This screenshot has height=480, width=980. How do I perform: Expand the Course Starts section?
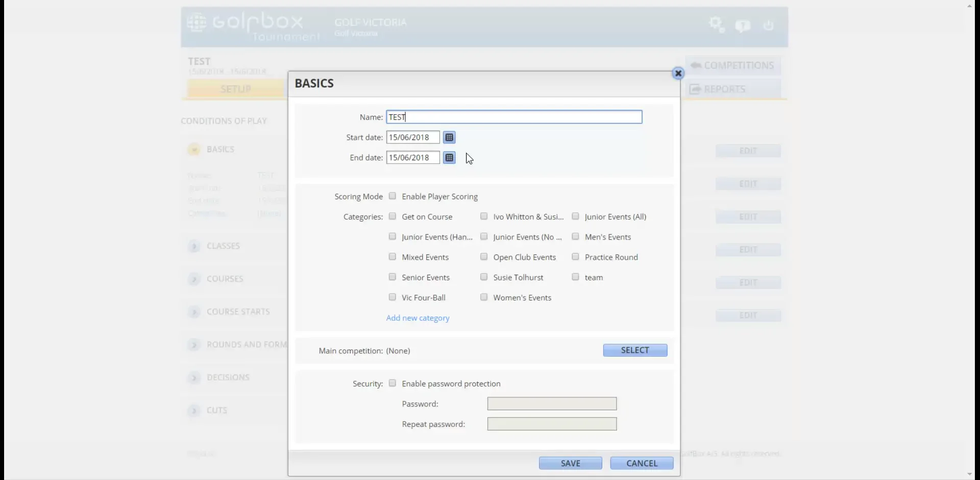coord(194,312)
